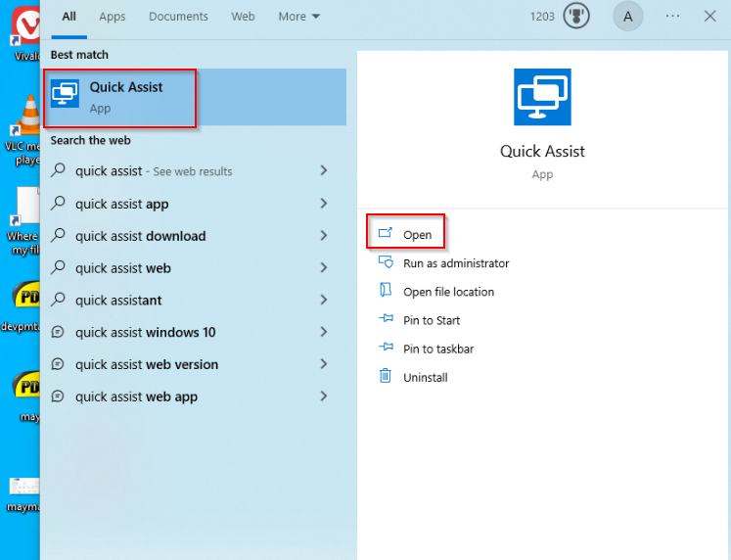This screenshot has height=560, width=731.
Task: Click the Uninstall trash icon
Action: (386, 375)
